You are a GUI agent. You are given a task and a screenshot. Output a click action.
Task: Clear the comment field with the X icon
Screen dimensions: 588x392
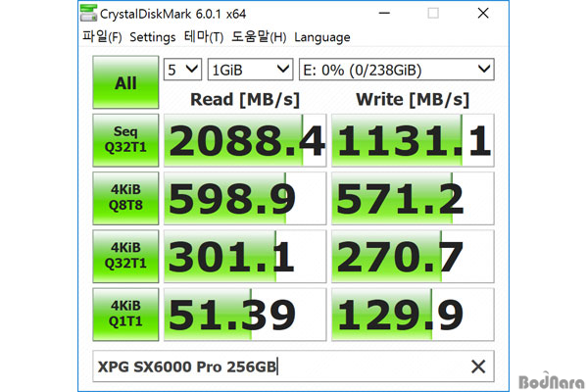pyautogui.click(x=478, y=367)
